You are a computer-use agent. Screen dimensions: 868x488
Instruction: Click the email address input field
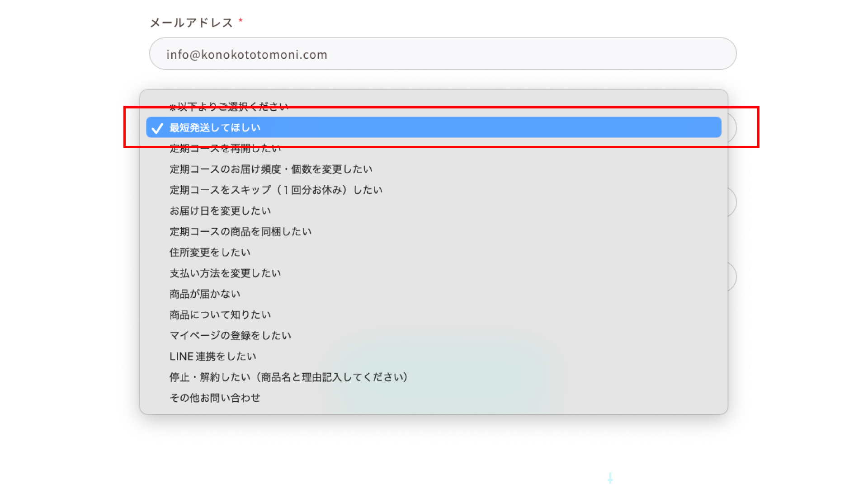pos(443,54)
